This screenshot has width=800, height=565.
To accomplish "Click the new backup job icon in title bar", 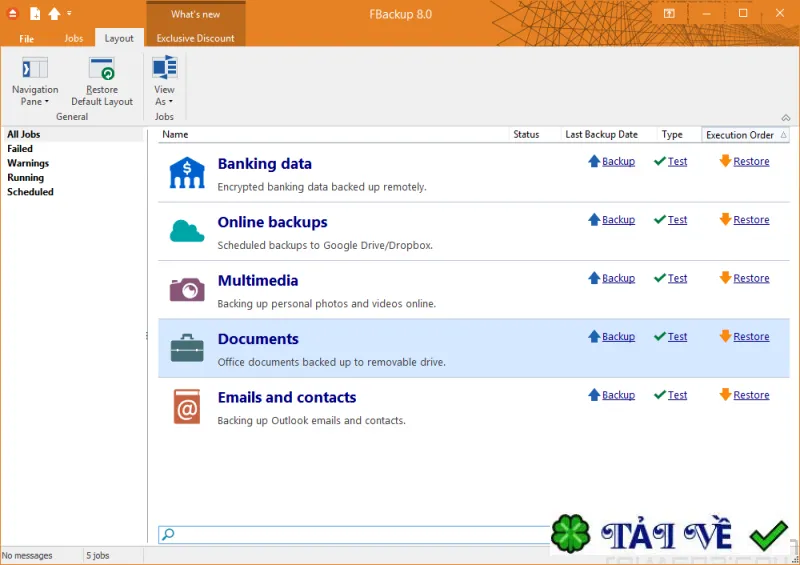I will 35,14.
